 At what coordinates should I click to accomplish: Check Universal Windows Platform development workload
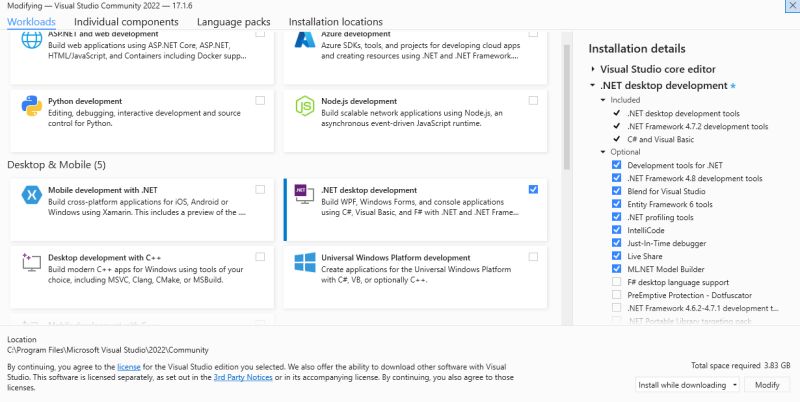point(533,257)
